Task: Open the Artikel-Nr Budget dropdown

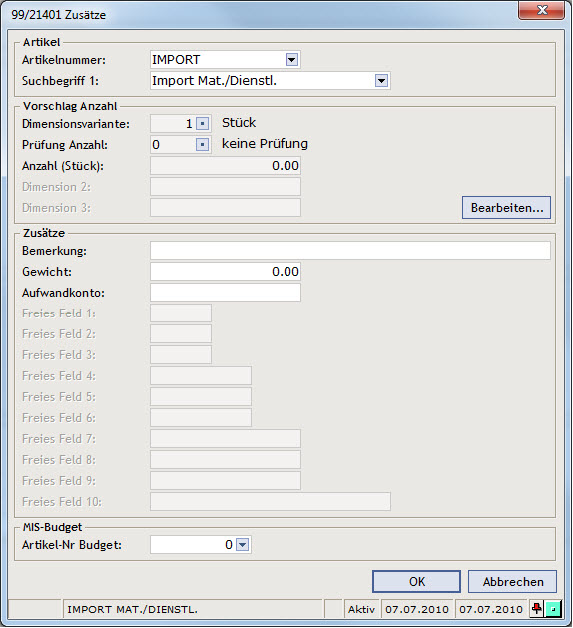Action: coord(243,545)
